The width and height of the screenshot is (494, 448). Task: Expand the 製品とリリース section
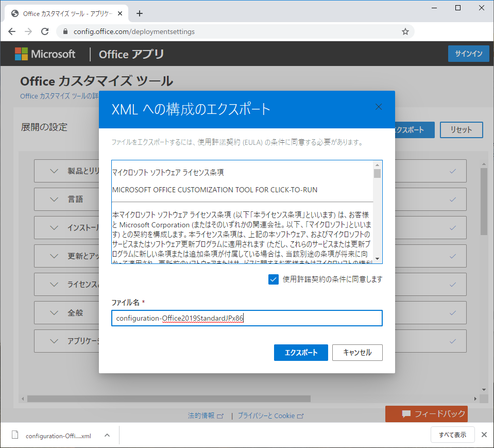click(x=54, y=171)
